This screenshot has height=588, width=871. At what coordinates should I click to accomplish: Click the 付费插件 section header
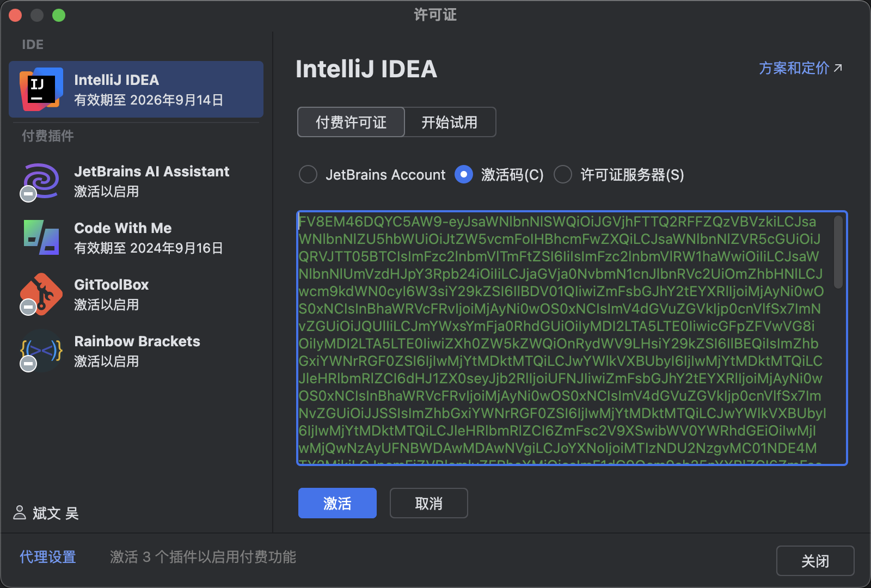pos(48,136)
